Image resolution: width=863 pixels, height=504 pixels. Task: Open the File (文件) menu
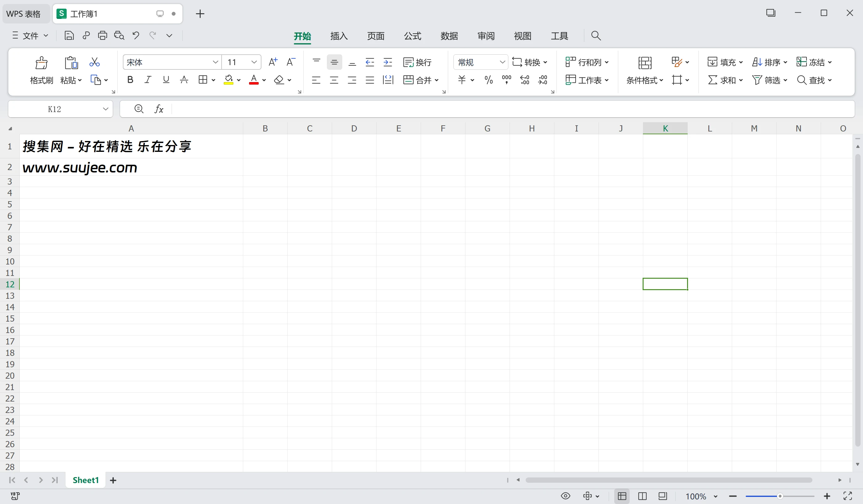[30, 35]
